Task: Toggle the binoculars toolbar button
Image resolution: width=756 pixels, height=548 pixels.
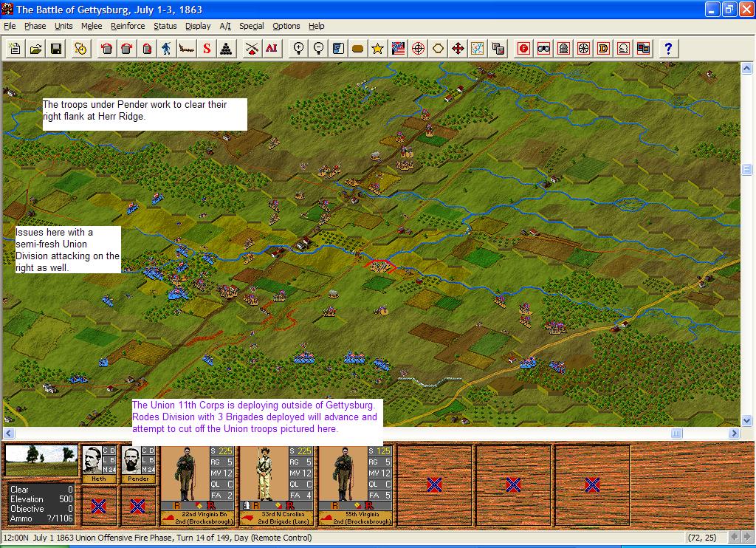Action: point(543,49)
